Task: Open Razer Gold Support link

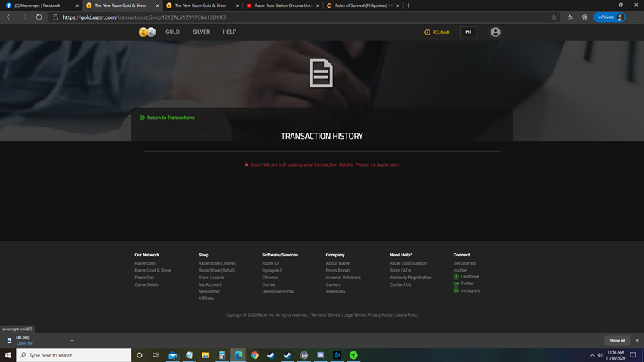Action: pyautogui.click(x=408, y=263)
